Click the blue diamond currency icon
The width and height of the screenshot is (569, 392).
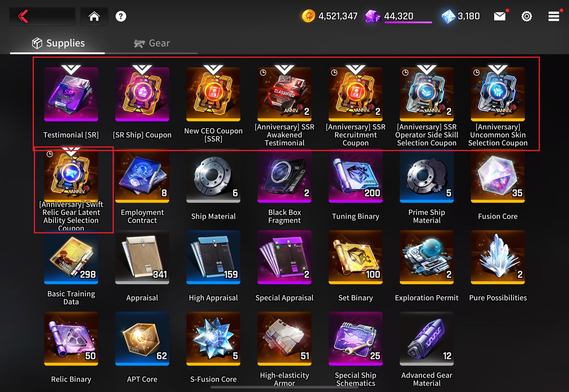pos(448,16)
